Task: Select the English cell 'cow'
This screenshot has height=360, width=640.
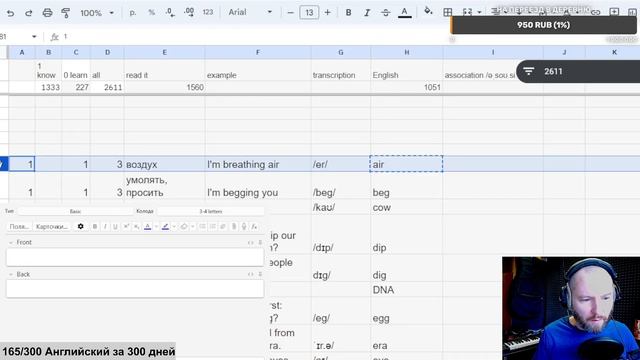Action: (407, 207)
